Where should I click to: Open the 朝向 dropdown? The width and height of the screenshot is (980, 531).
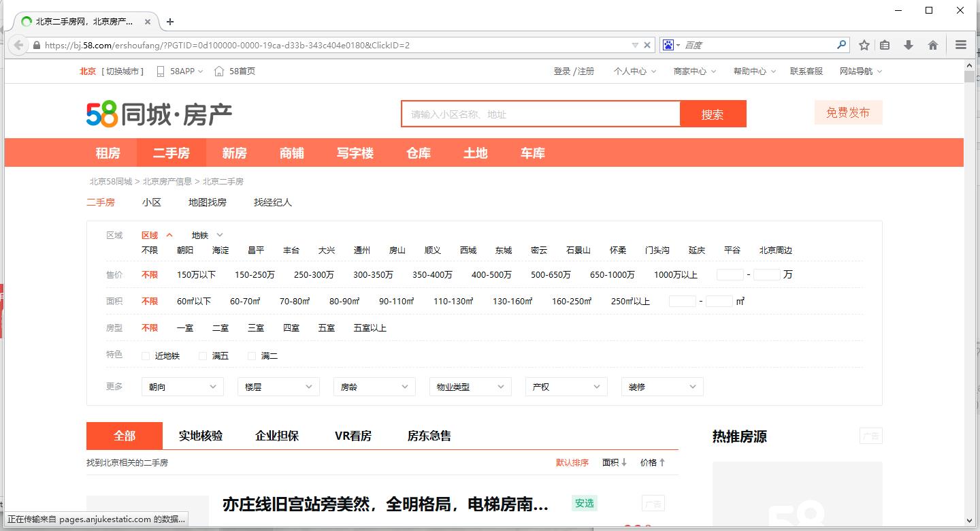click(x=182, y=387)
